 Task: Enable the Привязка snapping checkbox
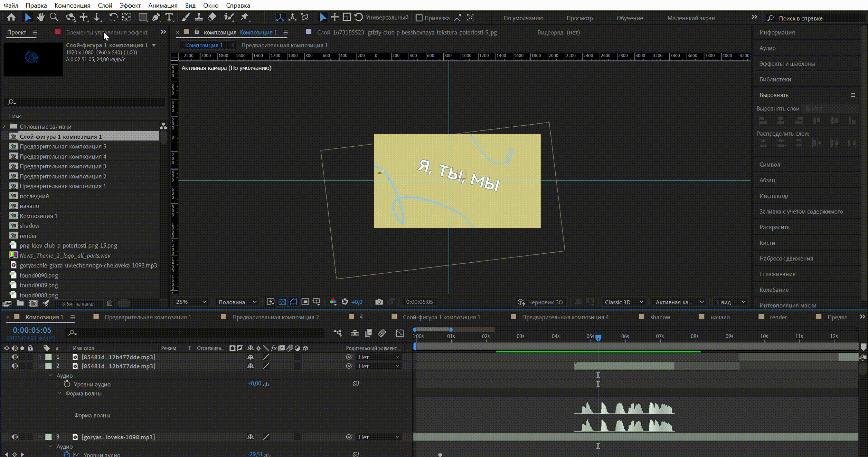click(x=419, y=18)
